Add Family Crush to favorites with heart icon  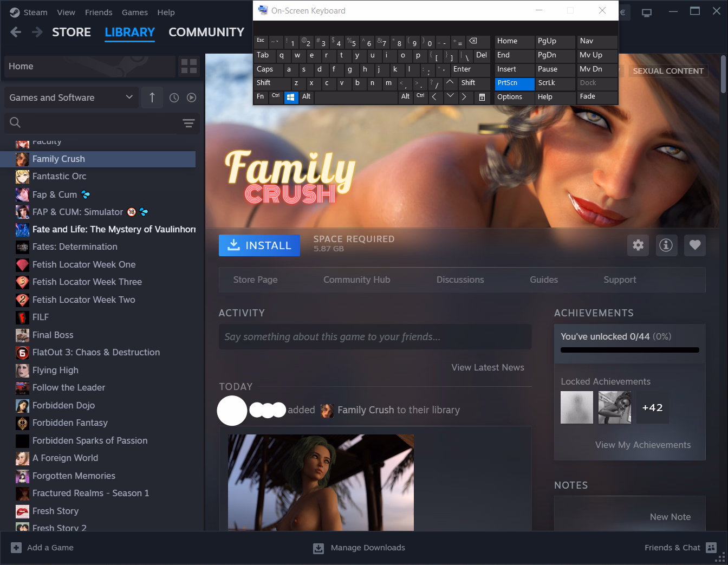[x=695, y=245]
